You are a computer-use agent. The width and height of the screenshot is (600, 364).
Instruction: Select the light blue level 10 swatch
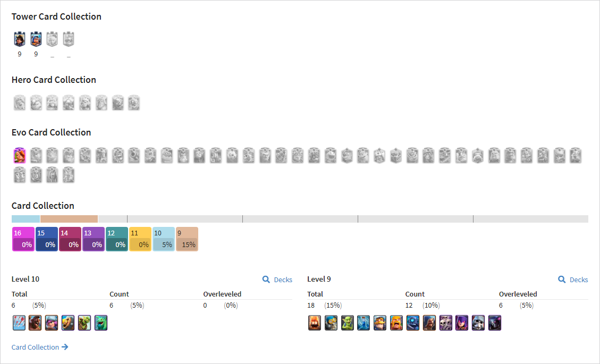[x=164, y=239]
